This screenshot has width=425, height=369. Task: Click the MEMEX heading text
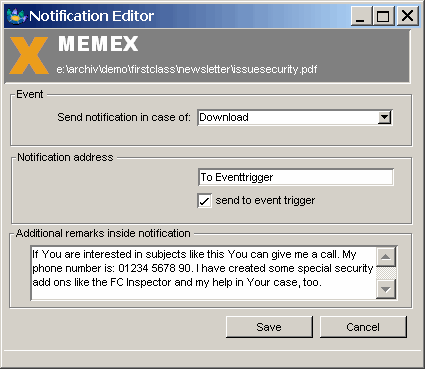98,44
